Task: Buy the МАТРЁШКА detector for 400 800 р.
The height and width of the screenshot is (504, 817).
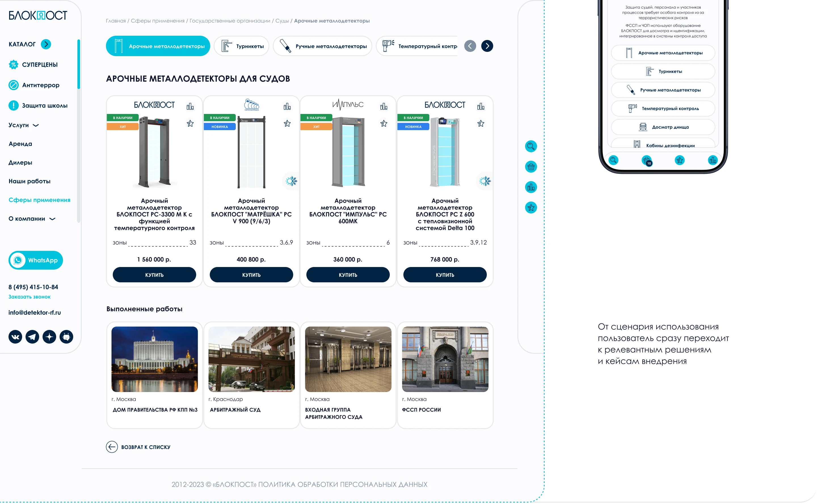Action: (251, 275)
